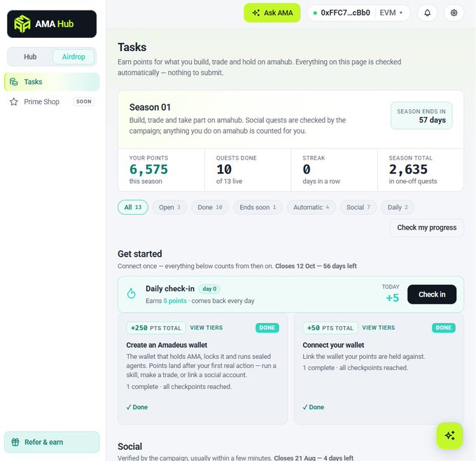Open Refer & earn
Viewport: 476px width, 461px height.
(52, 442)
